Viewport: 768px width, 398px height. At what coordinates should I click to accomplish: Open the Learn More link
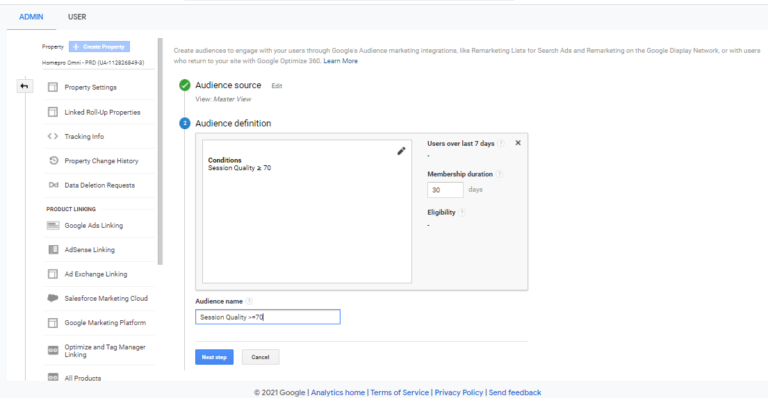coord(340,61)
